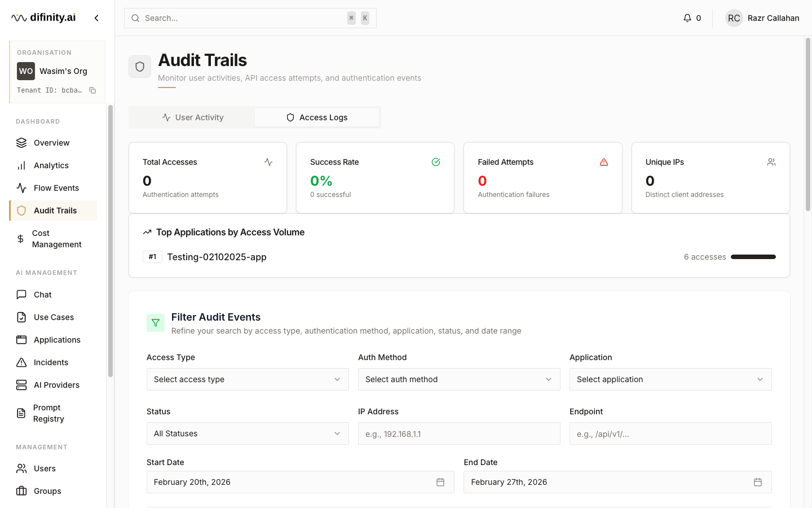The height and width of the screenshot is (508, 812).
Task: Click the main page vertical scrollbar
Action: [807, 124]
